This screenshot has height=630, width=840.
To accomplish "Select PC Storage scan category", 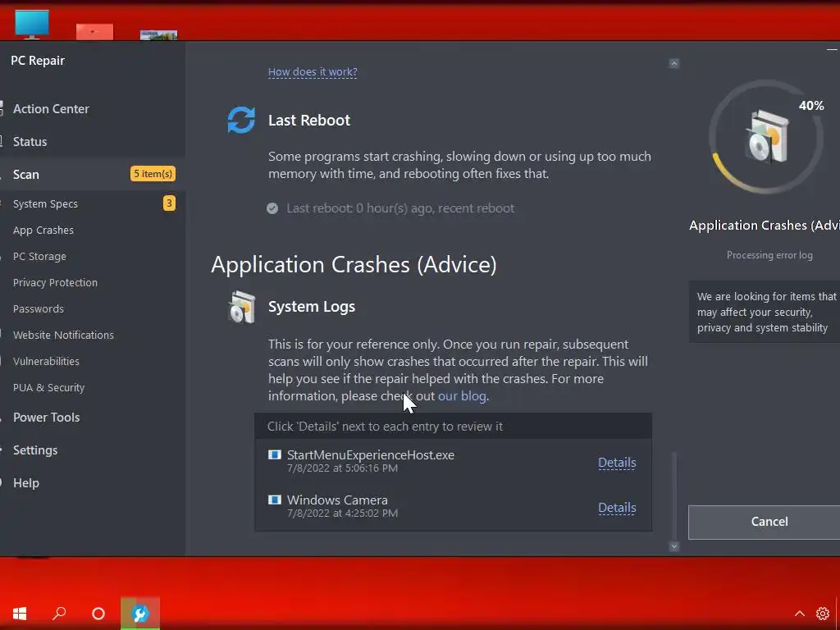I will pyautogui.click(x=39, y=256).
